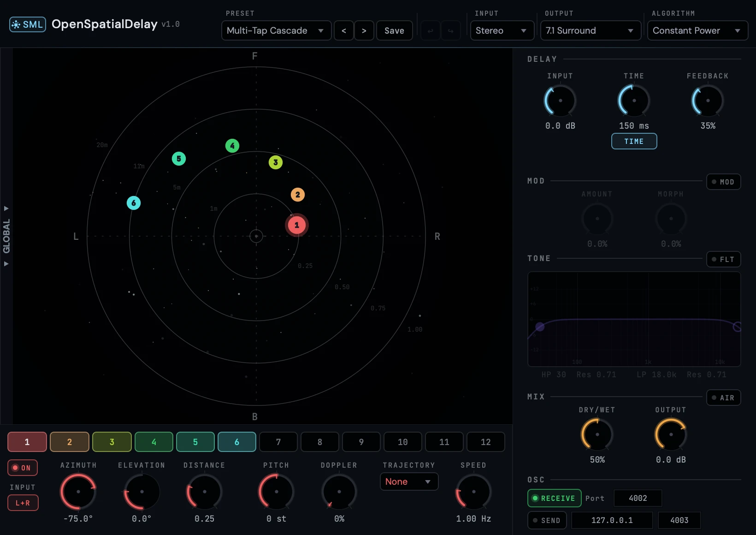Click the 150 ms delay time value

coord(634,125)
